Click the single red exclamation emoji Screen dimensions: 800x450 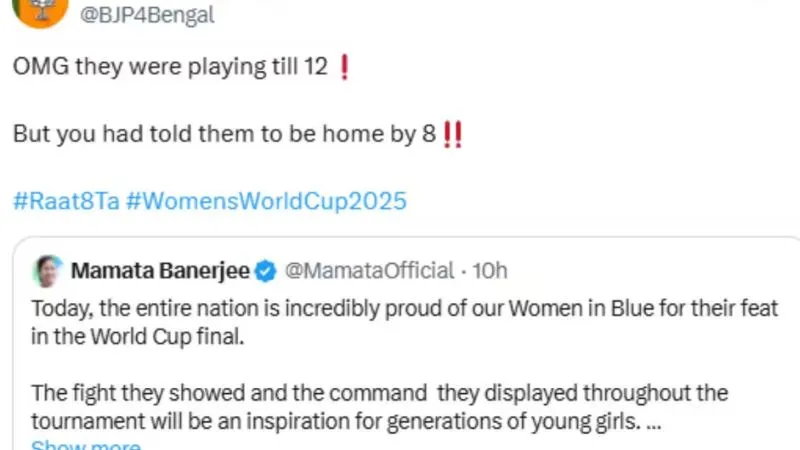[345, 69]
